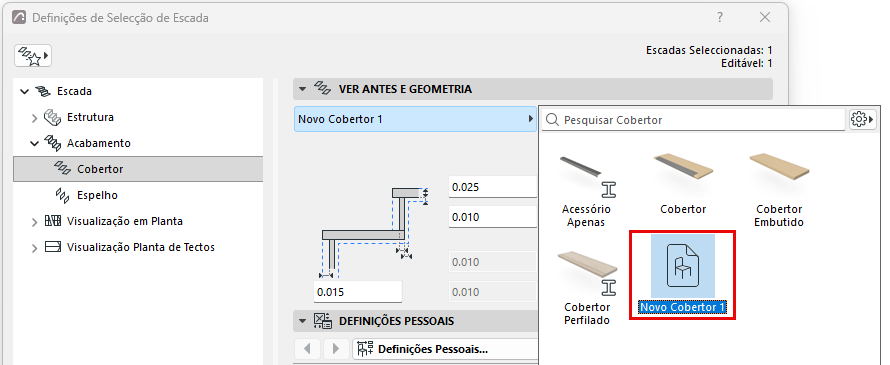
Task: Collapse the VER ANTES E GEOMETRIA panel
Action: [x=303, y=89]
